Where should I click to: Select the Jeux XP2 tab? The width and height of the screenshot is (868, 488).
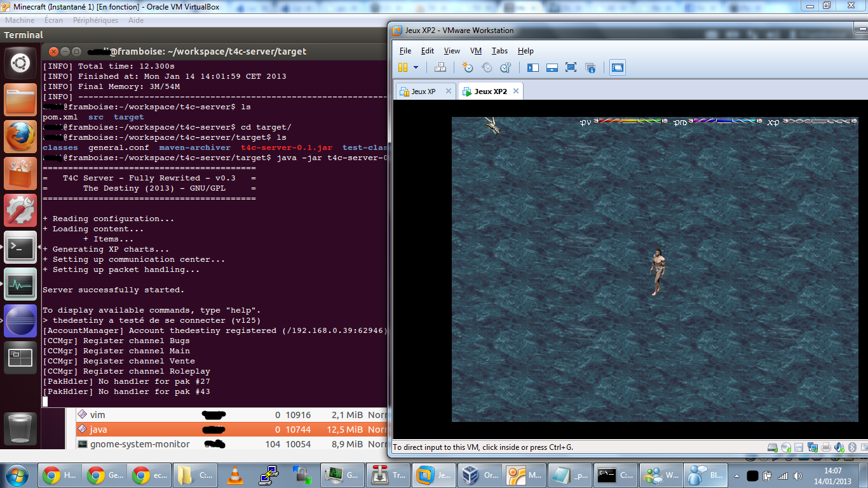pos(489,91)
